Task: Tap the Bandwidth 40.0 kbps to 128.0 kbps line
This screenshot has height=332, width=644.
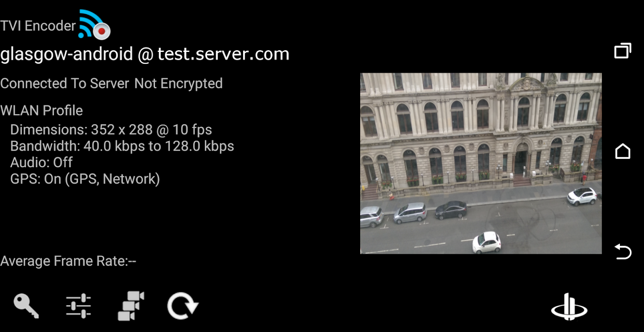Action: pos(122,146)
